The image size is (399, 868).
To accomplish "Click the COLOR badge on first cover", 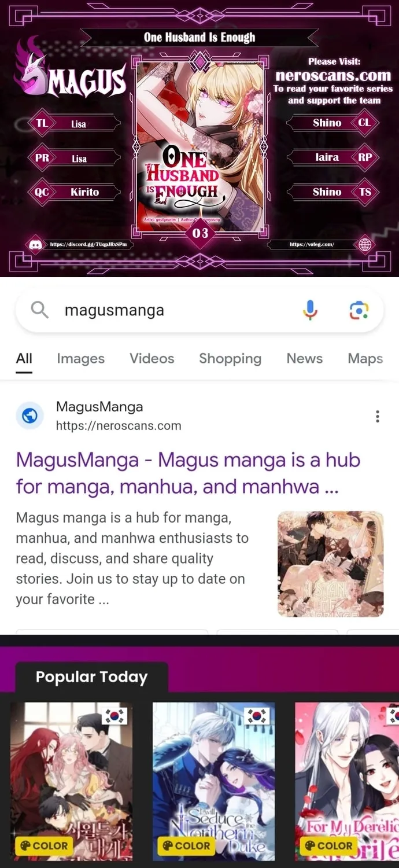I will [x=44, y=845].
